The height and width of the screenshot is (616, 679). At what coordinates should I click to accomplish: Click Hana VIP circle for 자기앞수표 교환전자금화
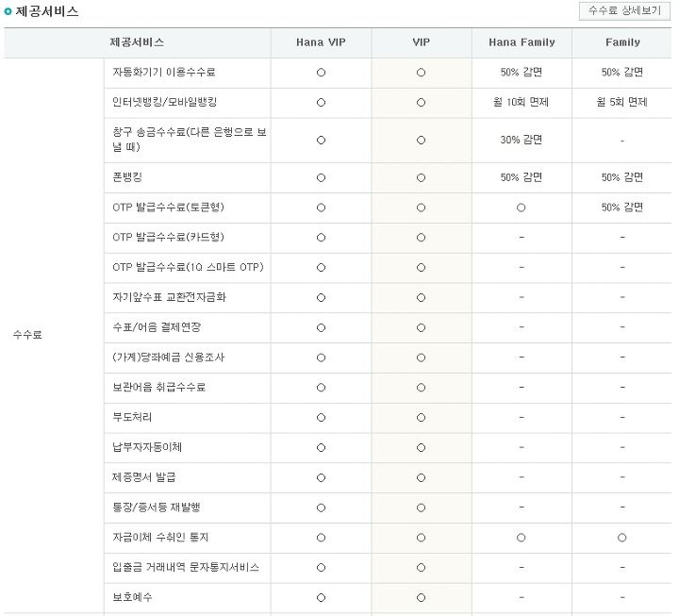(321, 298)
